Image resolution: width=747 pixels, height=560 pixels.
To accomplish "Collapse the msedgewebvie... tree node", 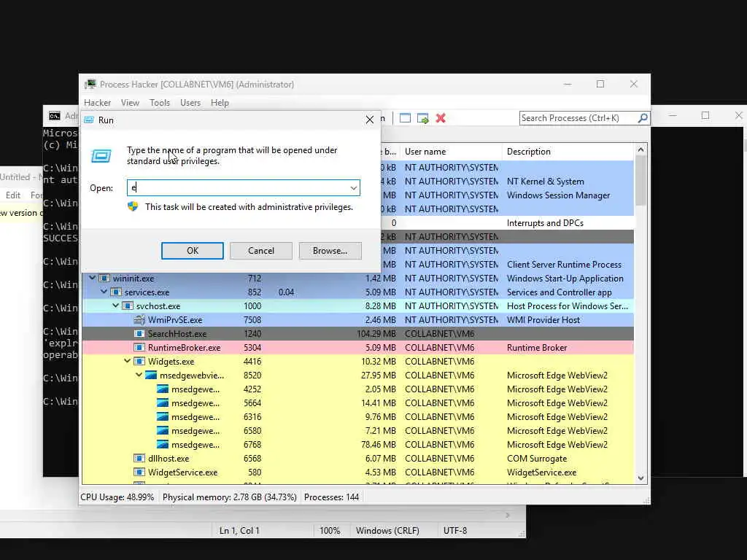I will pyautogui.click(x=139, y=375).
